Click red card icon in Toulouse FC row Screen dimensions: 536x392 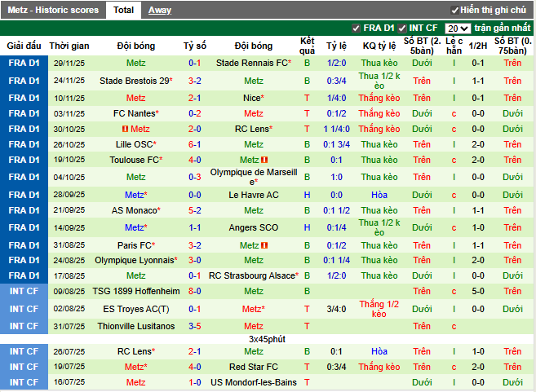(x=264, y=160)
